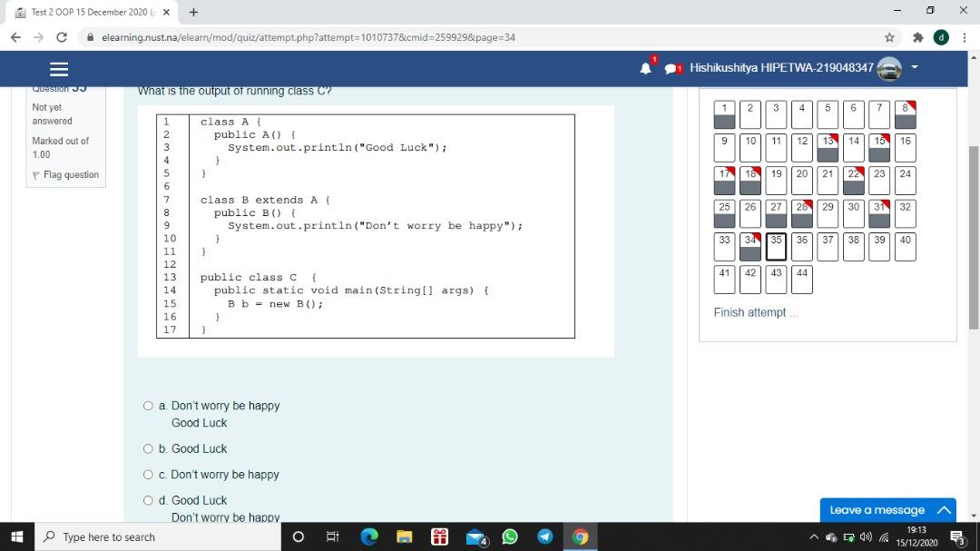Viewport: 980px width, 551px height.
Task: Select answer d: Good Luck, Don't worry be happy
Action: pyautogui.click(x=148, y=500)
